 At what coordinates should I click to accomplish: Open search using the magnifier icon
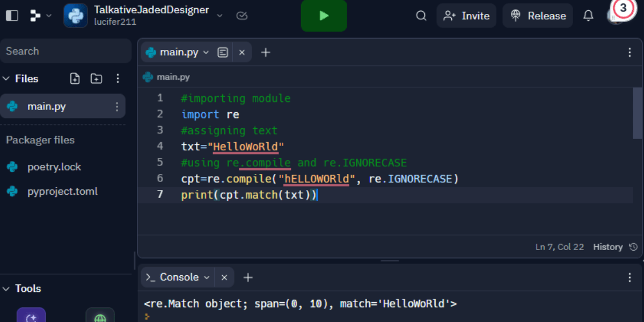pos(421,16)
